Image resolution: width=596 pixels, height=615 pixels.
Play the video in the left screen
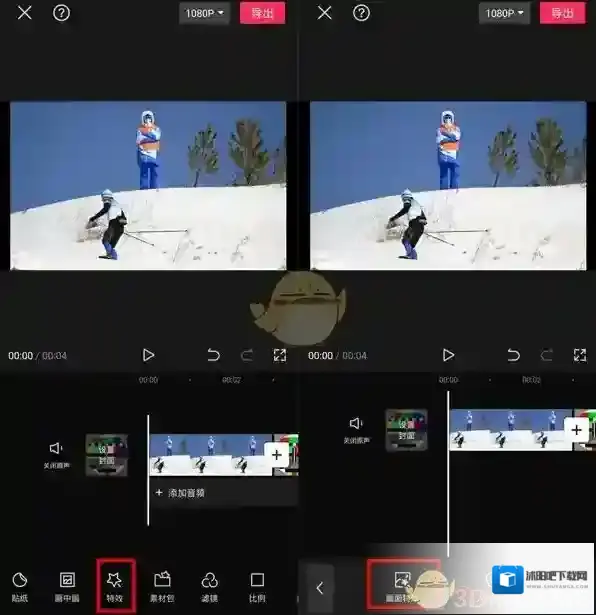pos(148,355)
